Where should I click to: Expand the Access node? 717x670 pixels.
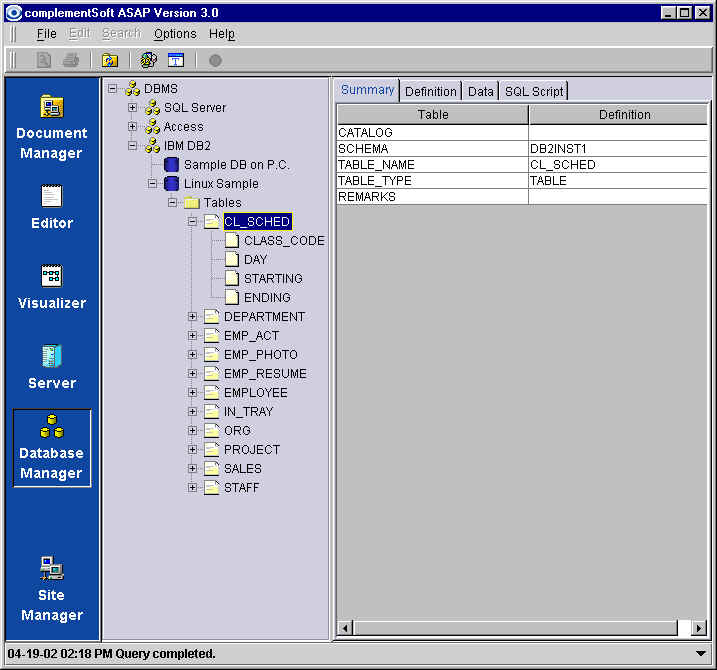tap(133, 126)
